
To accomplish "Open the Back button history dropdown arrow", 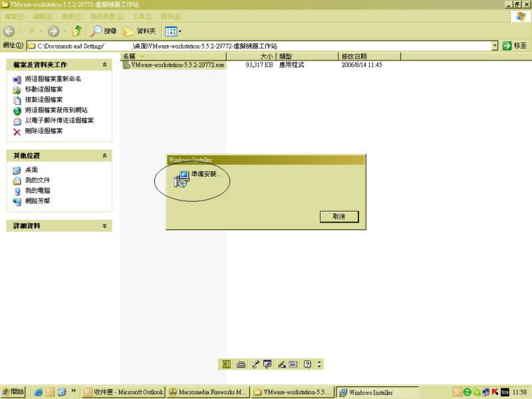I will coord(41,31).
